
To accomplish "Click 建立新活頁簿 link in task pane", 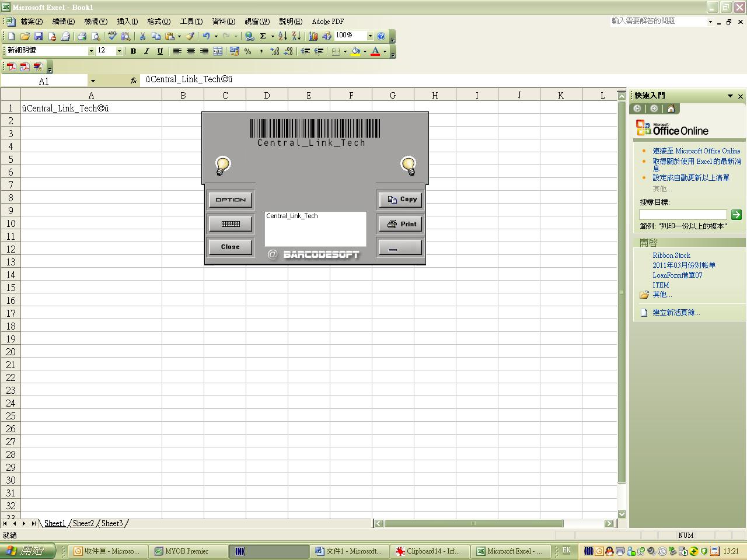I will pyautogui.click(x=676, y=313).
